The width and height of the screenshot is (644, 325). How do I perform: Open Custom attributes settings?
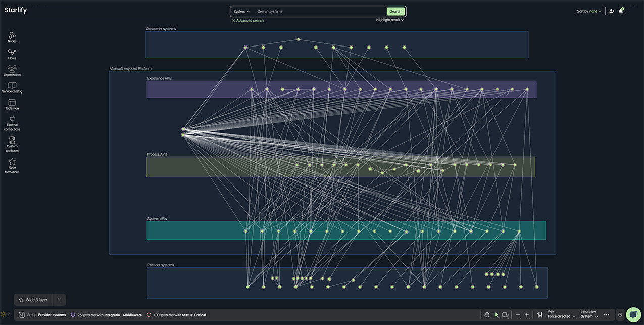12,144
